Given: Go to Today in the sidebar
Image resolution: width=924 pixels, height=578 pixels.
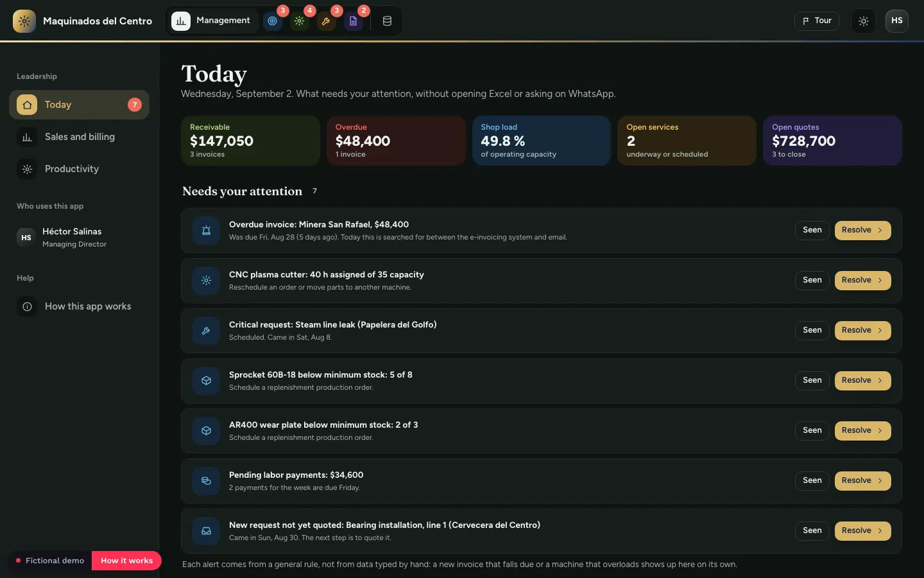Looking at the screenshot, I should click(x=79, y=105).
